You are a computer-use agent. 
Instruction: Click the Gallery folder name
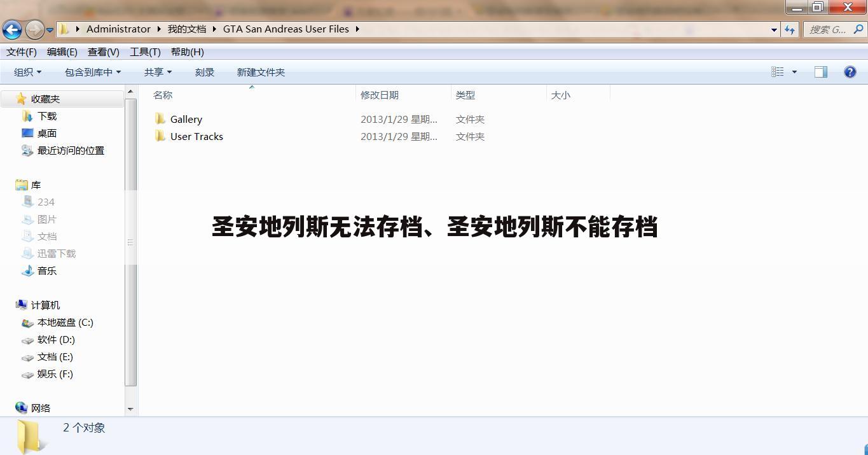click(186, 119)
